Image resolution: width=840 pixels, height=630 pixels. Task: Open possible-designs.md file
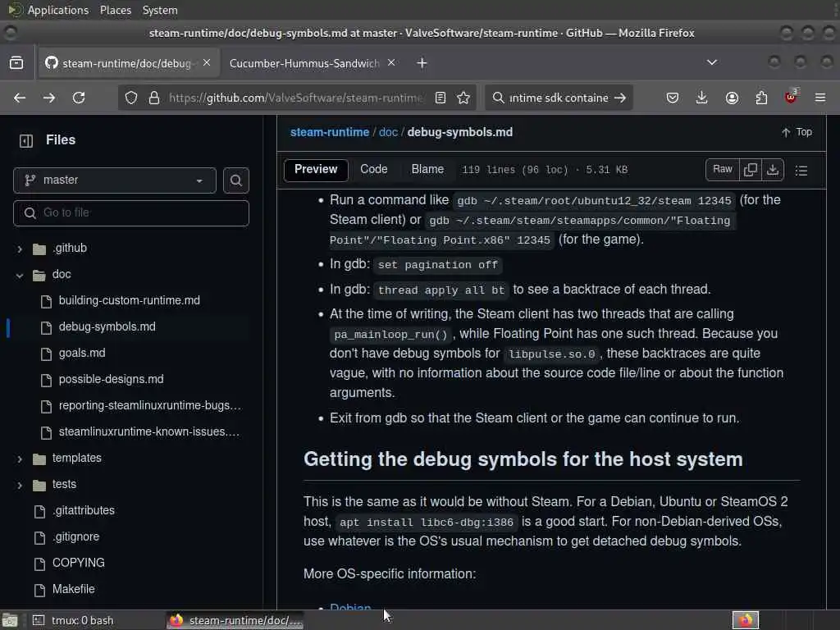coord(111,379)
